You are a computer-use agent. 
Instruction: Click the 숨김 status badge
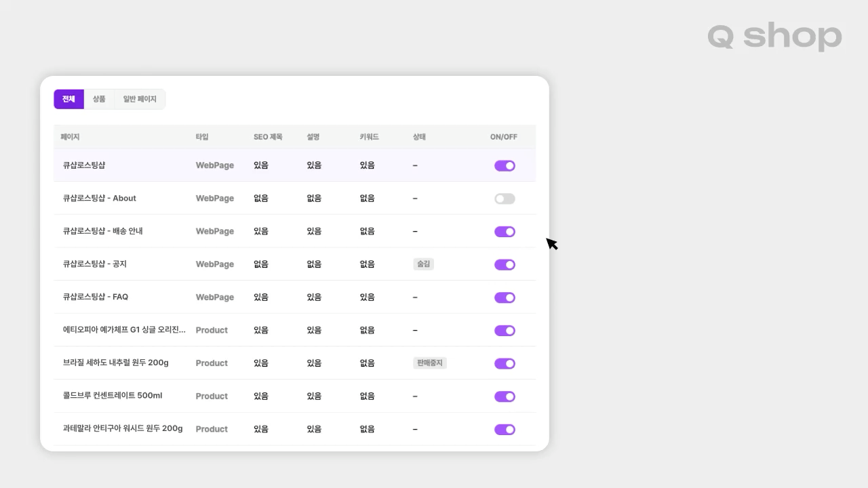423,264
